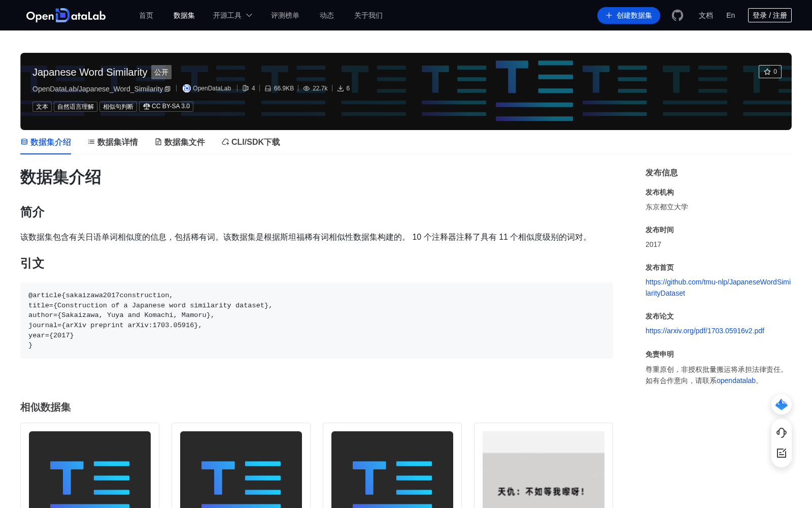
Task: Open 评测榜单 navigation item
Action: (285, 15)
